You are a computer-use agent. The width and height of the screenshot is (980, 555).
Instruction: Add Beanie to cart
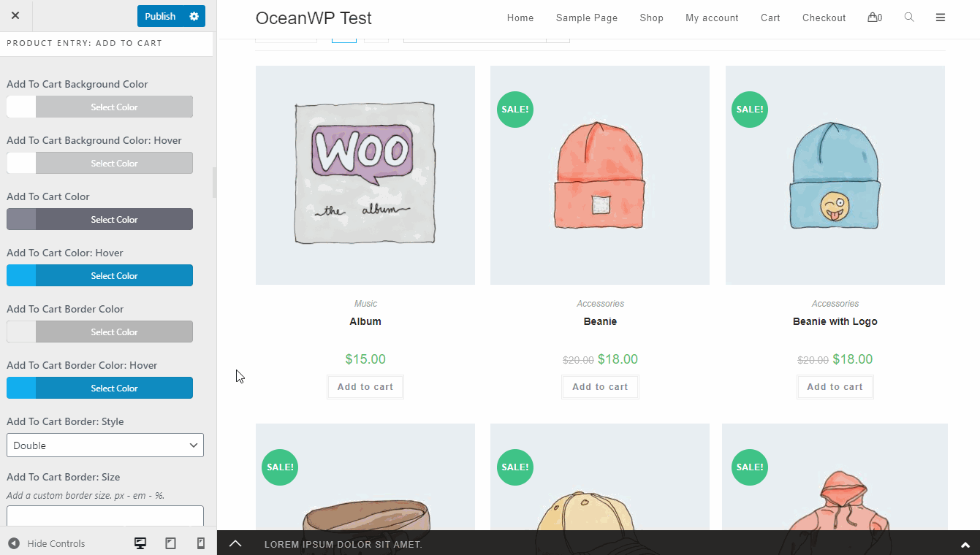click(600, 387)
